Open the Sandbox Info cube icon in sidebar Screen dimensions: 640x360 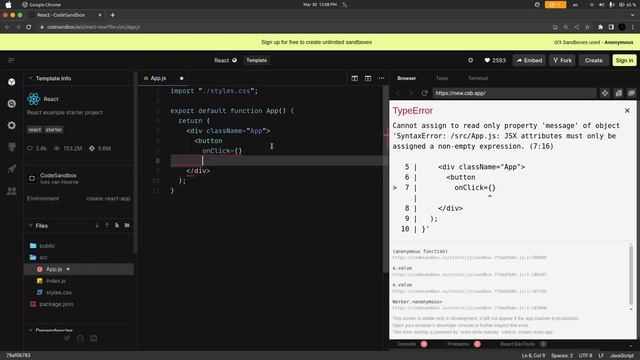point(11,82)
